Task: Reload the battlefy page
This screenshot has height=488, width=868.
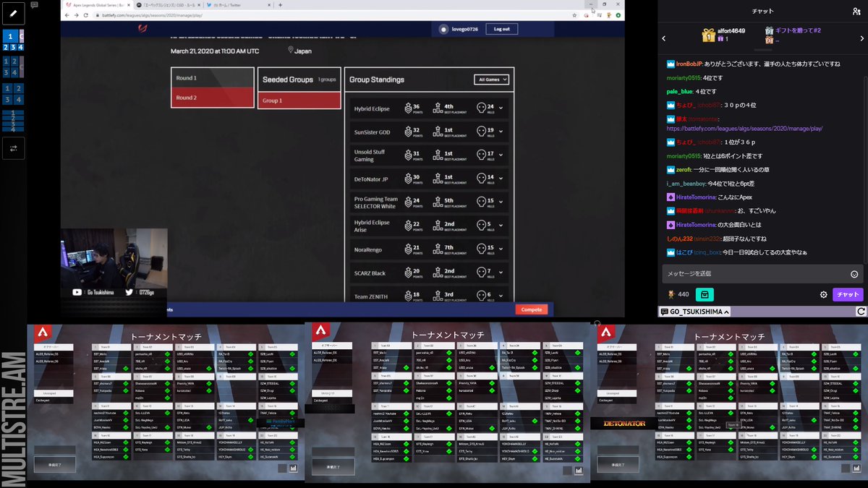Action: [85, 14]
